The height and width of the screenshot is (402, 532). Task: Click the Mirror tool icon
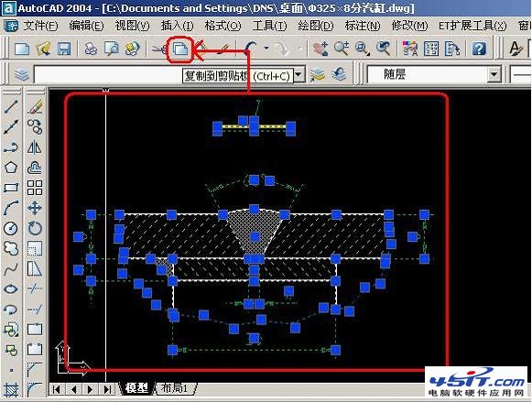click(35, 147)
